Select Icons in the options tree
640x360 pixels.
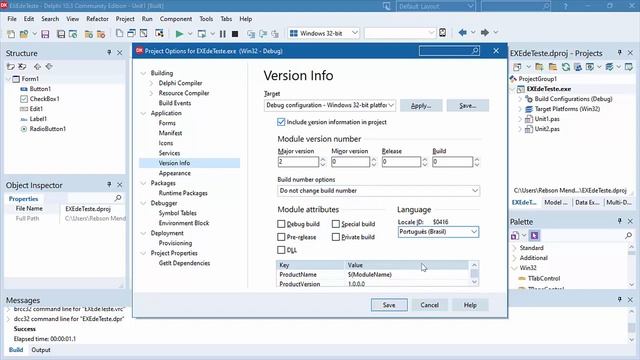click(166, 143)
